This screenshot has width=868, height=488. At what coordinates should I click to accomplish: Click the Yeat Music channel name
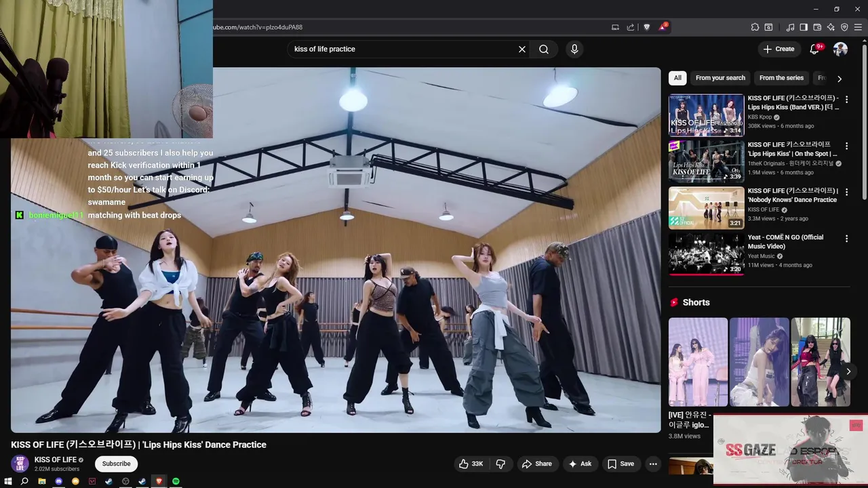[761, 256]
